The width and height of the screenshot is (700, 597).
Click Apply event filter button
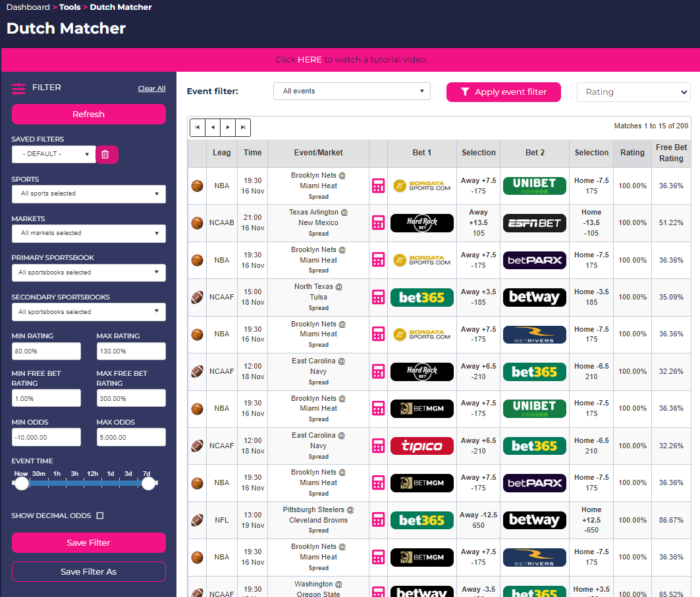coord(504,92)
